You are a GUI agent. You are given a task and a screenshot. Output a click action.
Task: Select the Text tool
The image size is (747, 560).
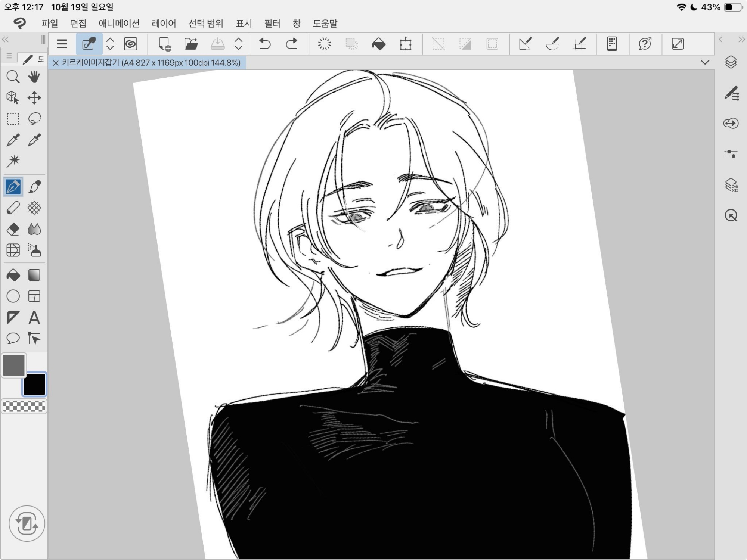[x=34, y=318]
